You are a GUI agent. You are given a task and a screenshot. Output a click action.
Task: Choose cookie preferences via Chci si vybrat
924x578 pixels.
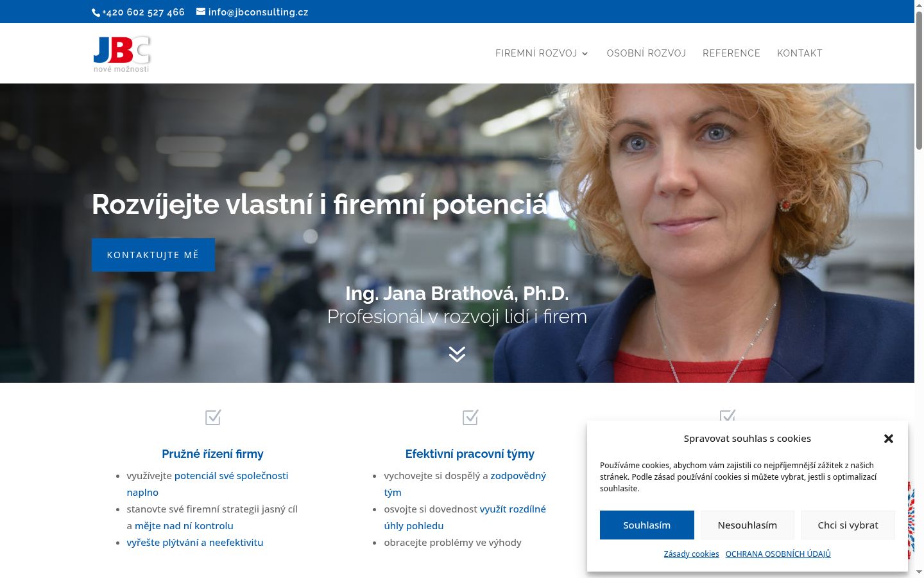point(848,525)
